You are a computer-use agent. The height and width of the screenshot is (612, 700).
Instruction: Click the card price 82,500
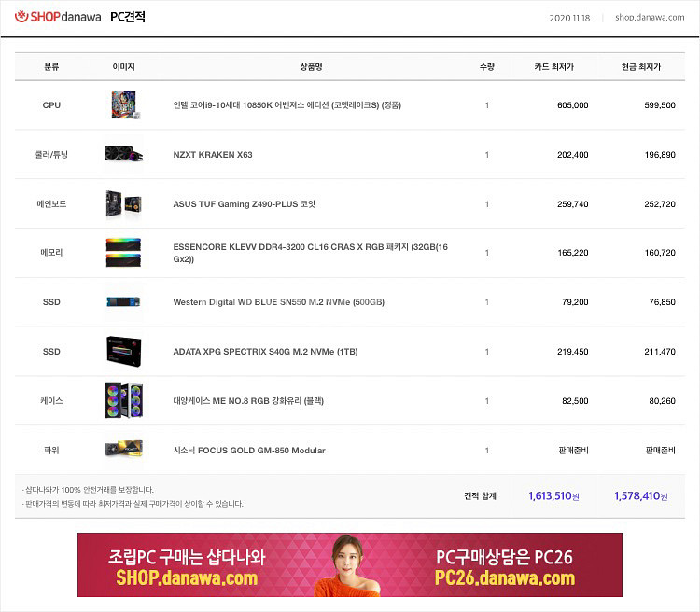[x=575, y=401]
